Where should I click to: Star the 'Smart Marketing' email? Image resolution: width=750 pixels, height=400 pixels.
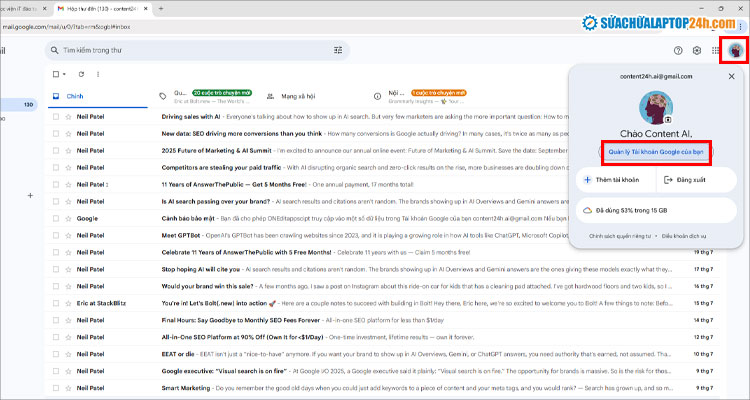68,388
